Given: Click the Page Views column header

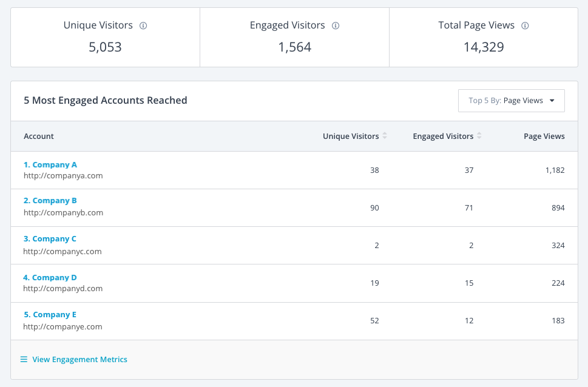Looking at the screenshot, I should pyautogui.click(x=544, y=136).
